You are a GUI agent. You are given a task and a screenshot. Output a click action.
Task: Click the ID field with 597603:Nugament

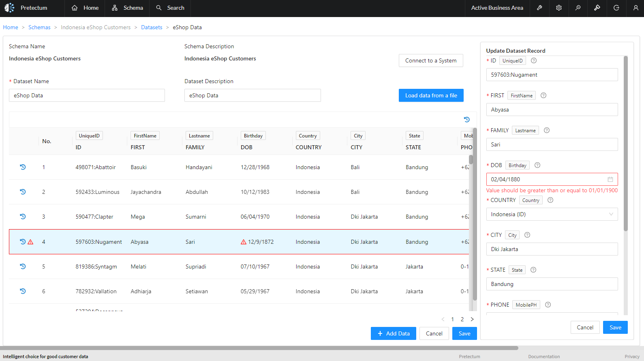point(552,75)
